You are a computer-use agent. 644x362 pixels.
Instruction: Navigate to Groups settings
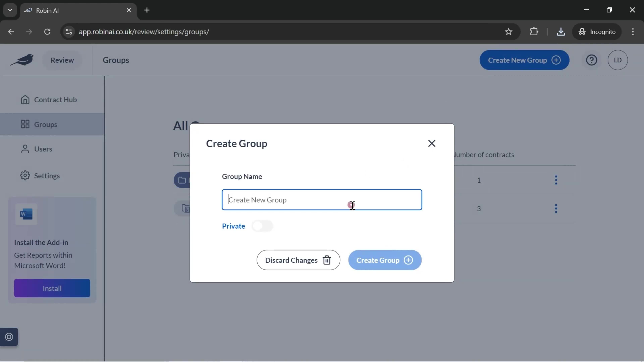pyautogui.click(x=46, y=124)
